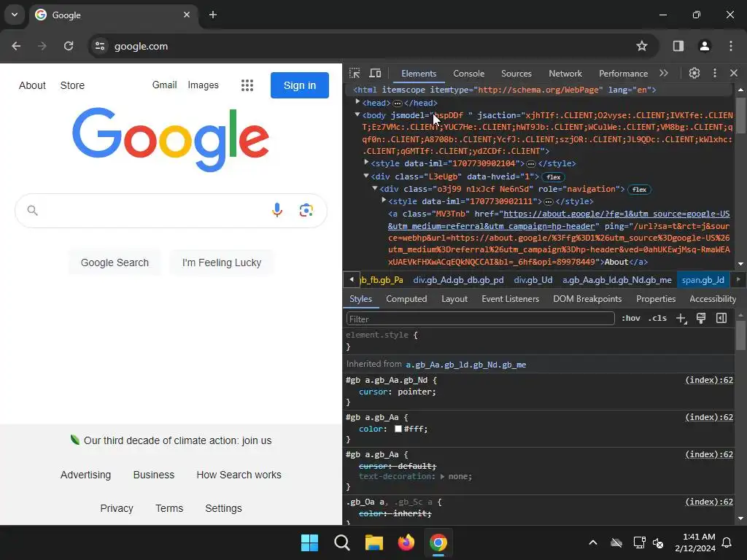Open the Event Listeners tab
The width and height of the screenshot is (747, 560).
coord(510,298)
